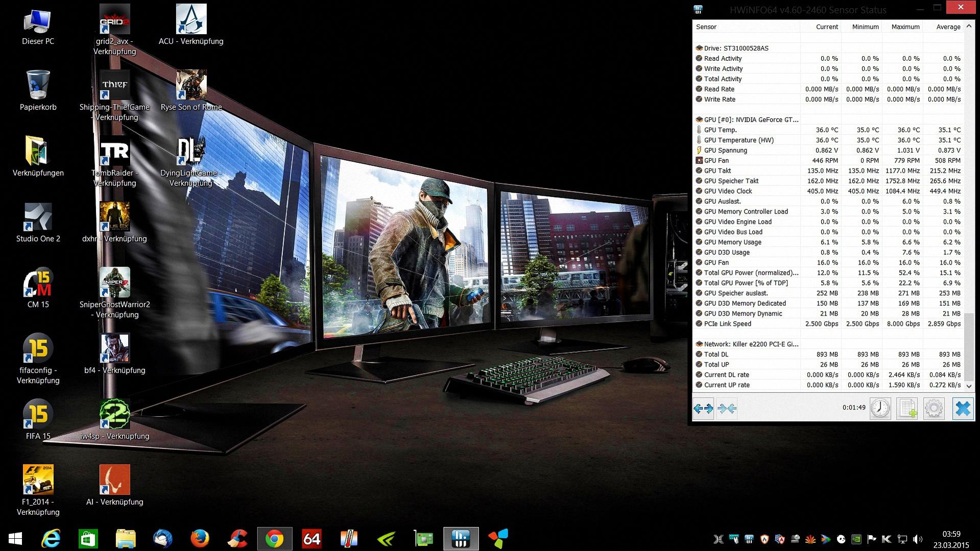Switch to Google Chrome in taskbar
The image size is (980, 551).
click(275, 539)
